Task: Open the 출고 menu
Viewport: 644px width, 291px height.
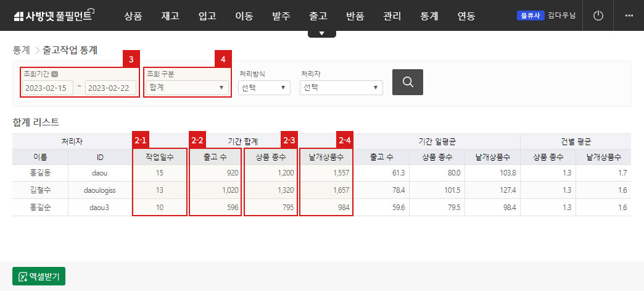Action: tap(318, 17)
